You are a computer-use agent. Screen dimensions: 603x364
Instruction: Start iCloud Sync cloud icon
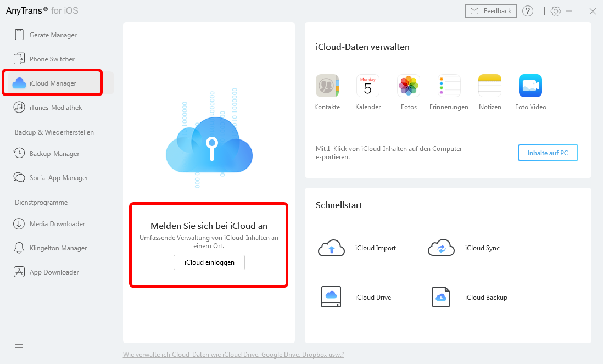[x=441, y=248]
